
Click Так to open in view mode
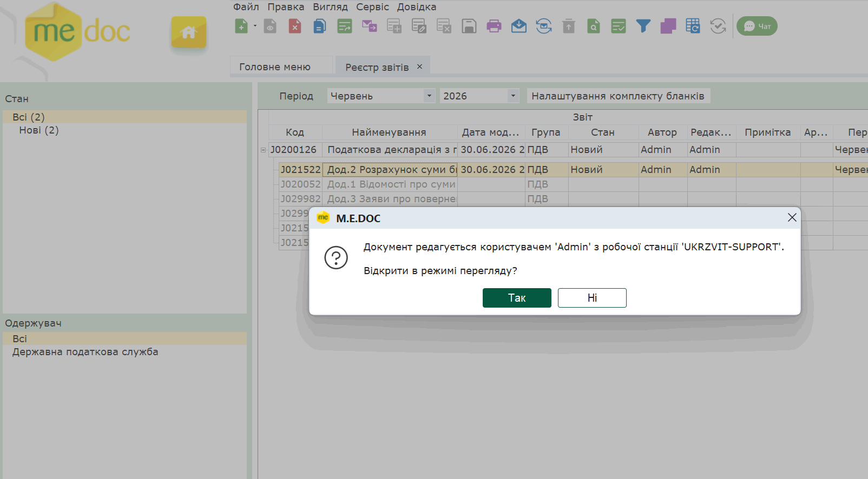pos(517,298)
